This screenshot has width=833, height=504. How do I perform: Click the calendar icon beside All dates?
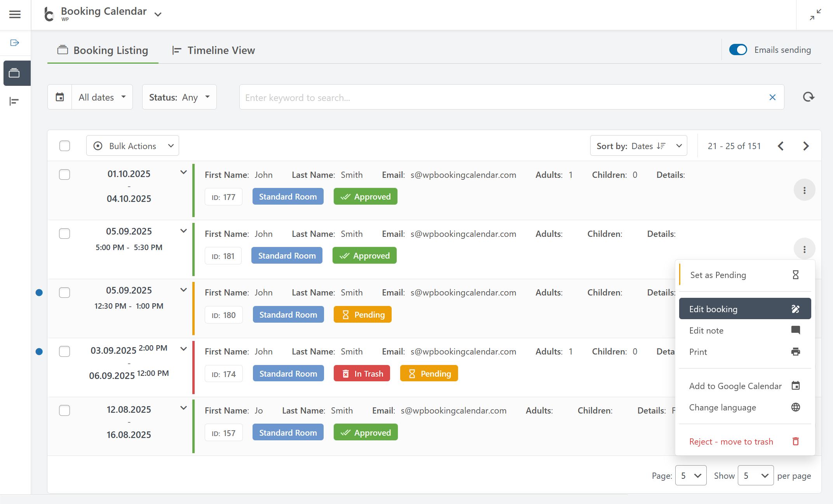click(60, 97)
